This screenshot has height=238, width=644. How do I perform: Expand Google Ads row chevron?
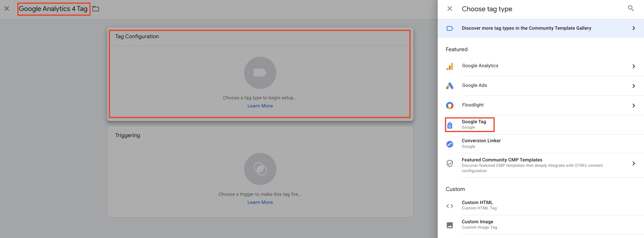634,86
